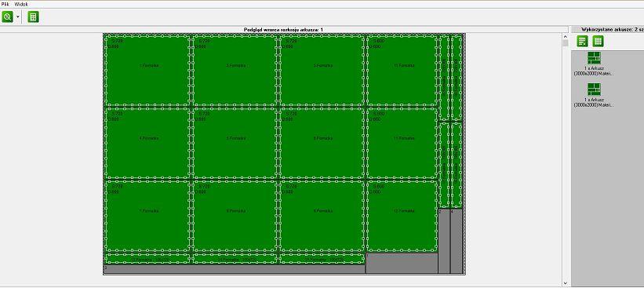Image resolution: width=644 pixels, height=288 pixels.
Task: Select the panel labeled 9 Formatka
Action: 322,216
